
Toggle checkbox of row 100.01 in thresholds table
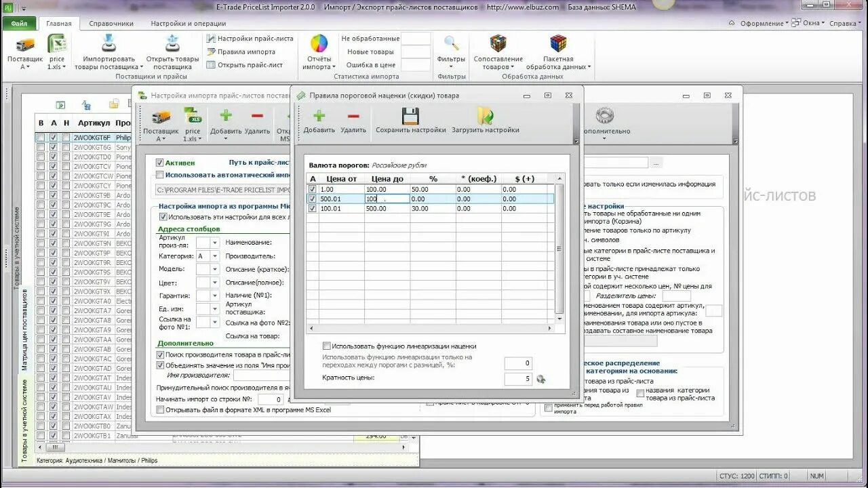pyautogui.click(x=312, y=208)
